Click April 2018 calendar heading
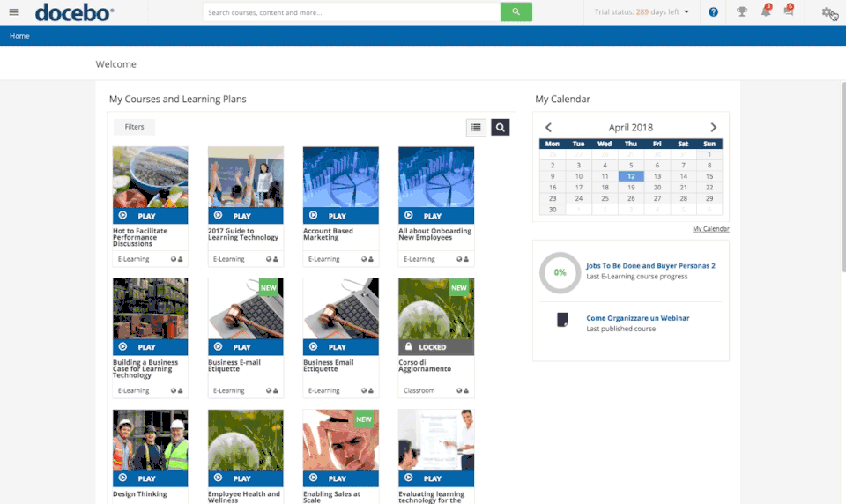The image size is (846, 504). click(631, 128)
